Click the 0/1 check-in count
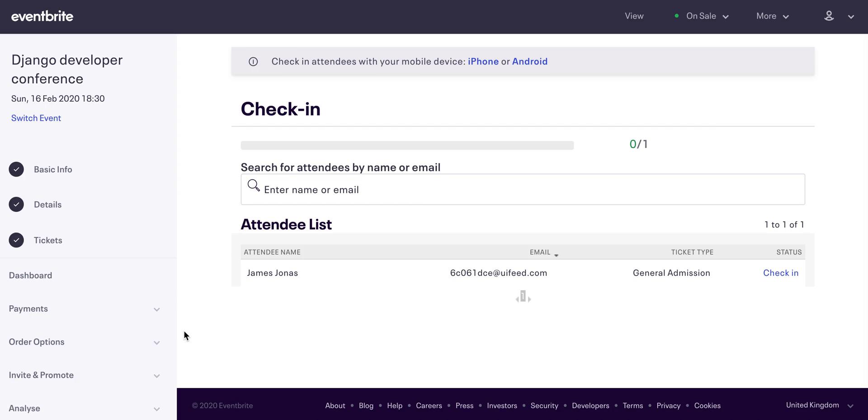868x420 pixels. (639, 144)
